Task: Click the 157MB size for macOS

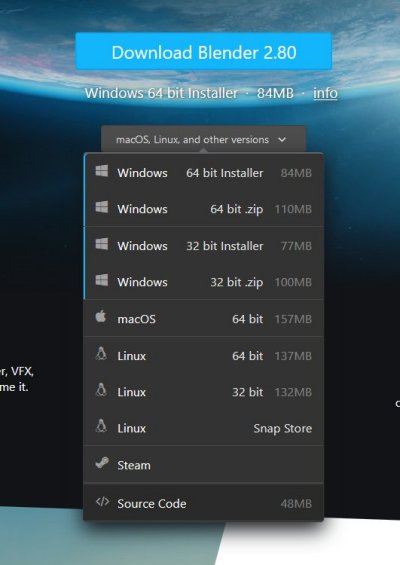Action: pos(293,319)
